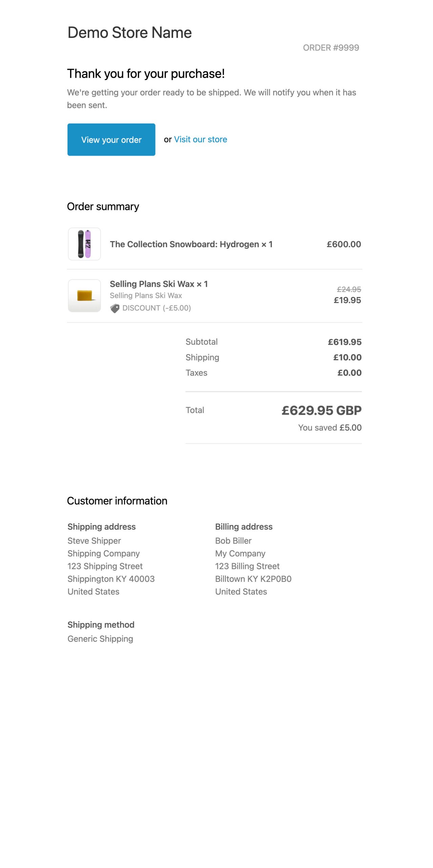The height and width of the screenshot is (868, 433).
Task: Select the ORDER #9999 number text
Action: [331, 48]
